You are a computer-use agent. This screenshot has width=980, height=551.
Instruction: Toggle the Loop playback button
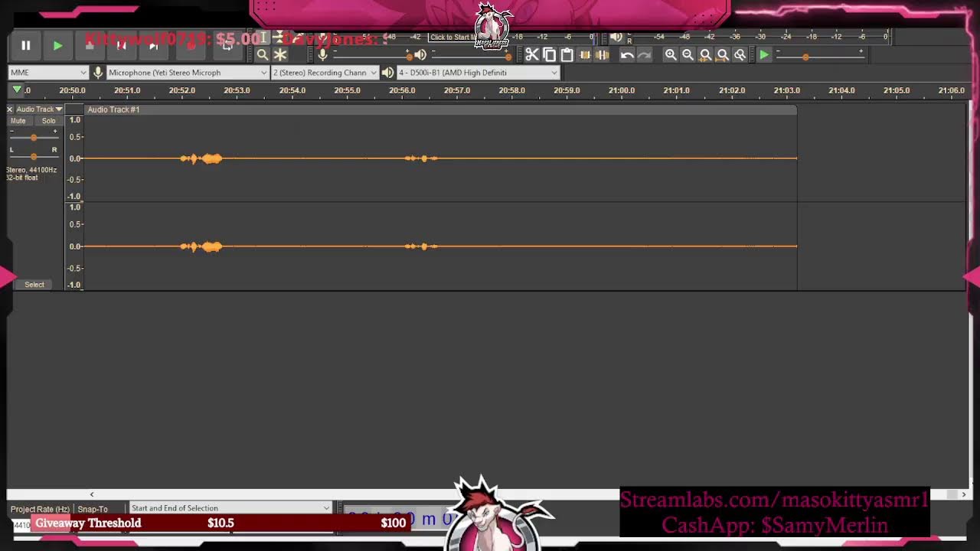(227, 46)
